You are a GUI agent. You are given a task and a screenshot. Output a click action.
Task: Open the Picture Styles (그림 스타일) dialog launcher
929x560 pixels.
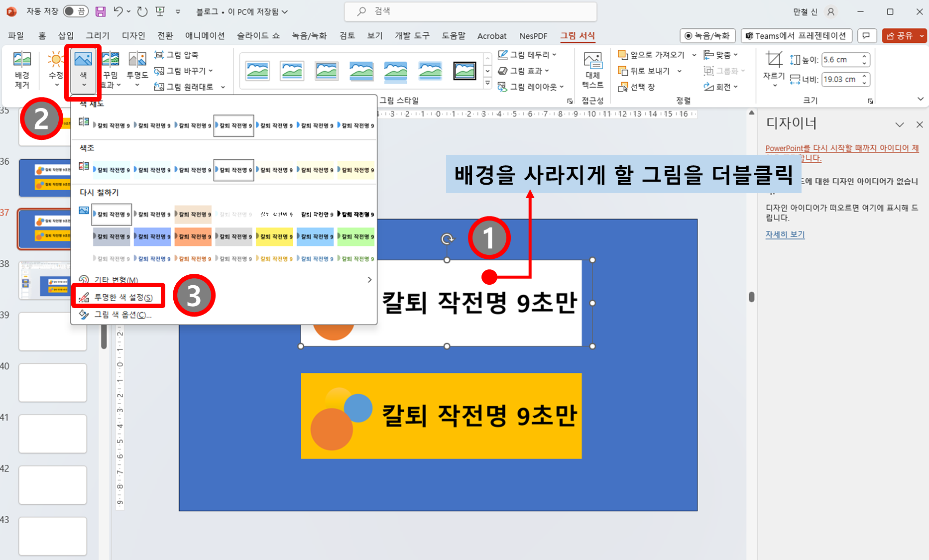pos(570,101)
